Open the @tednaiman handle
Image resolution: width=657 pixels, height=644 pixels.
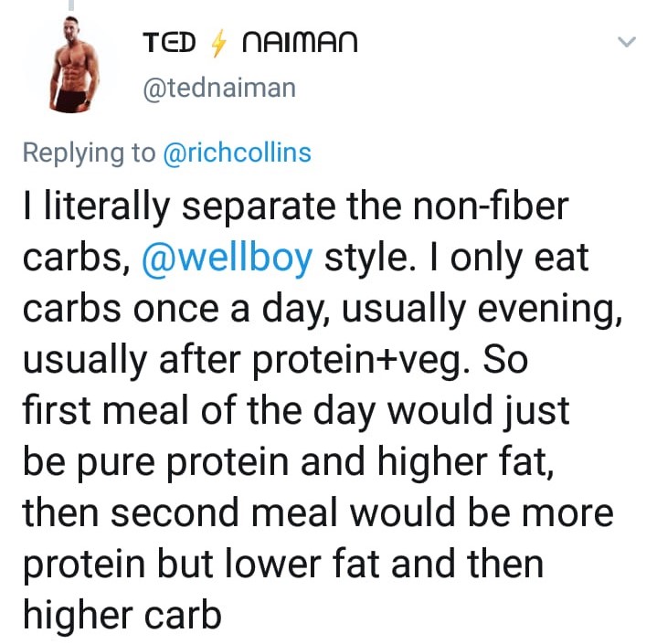(x=219, y=87)
